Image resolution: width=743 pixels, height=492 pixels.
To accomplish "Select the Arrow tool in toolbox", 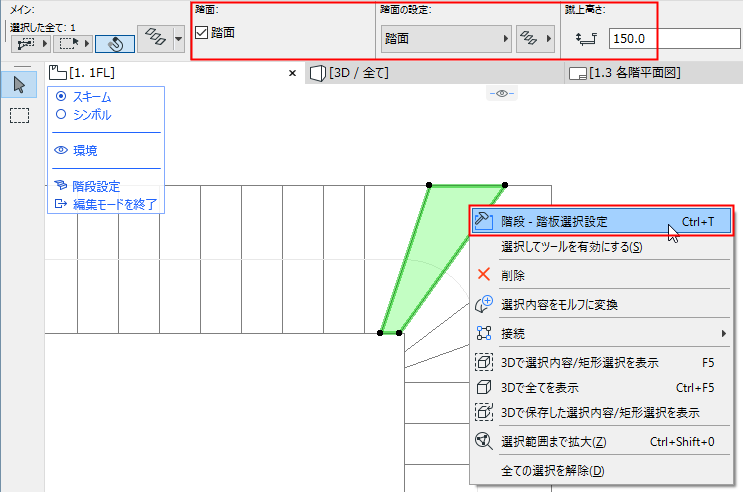I will [19, 85].
